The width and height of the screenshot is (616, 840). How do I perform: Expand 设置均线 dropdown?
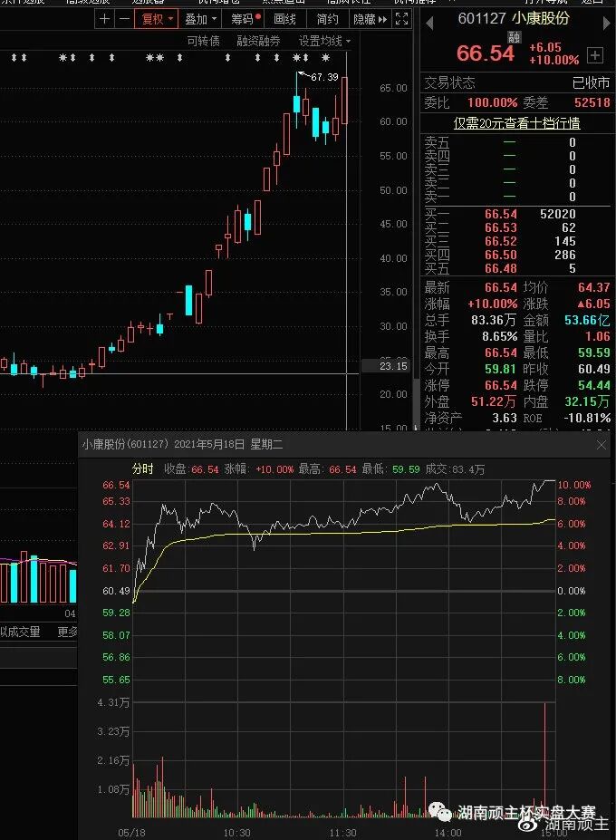pos(324,41)
